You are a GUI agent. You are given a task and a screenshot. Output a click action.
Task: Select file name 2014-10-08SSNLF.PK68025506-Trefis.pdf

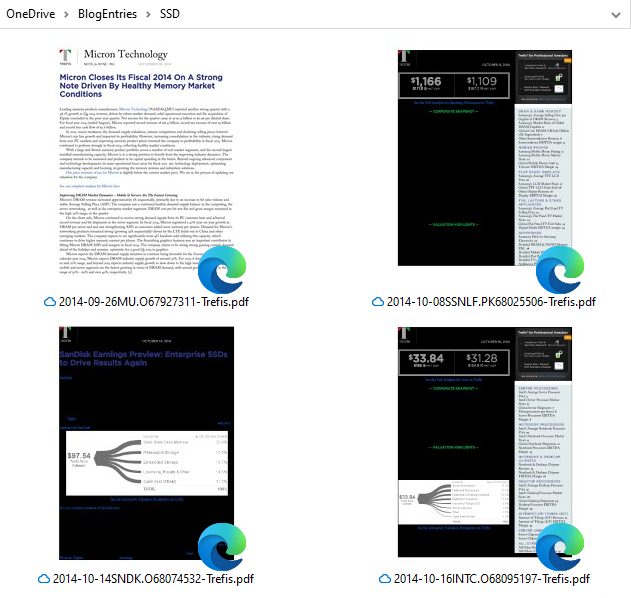[491, 302]
